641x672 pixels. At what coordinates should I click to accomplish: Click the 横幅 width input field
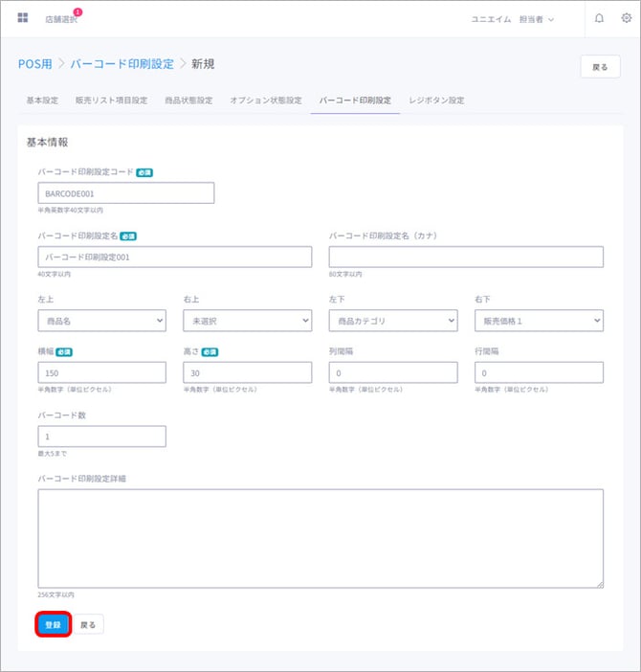[101, 372]
